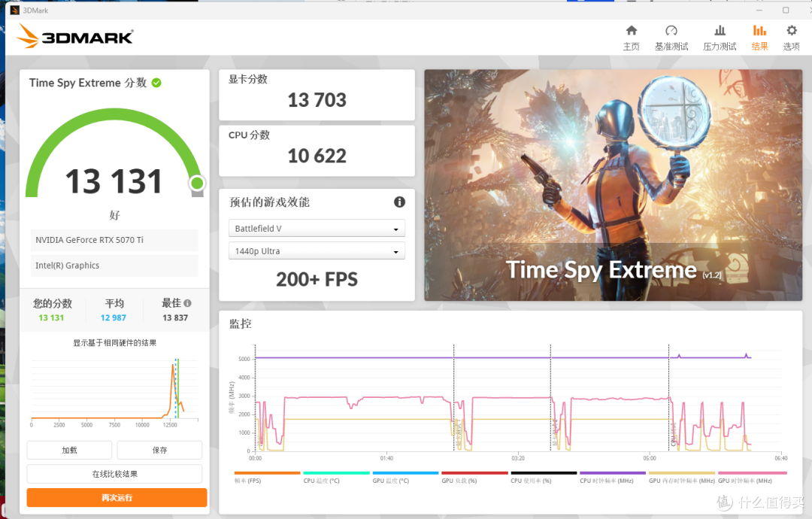Open the Battlefield V game dropdown
This screenshot has height=519, width=812.
tap(317, 229)
